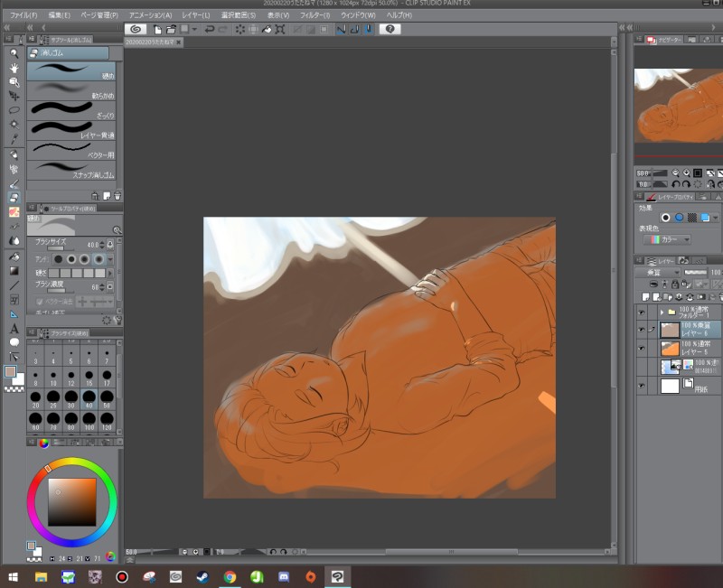This screenshot has width=723, height=588.
Task: Choose no anti-aliasing option
Action: point(58,259)
